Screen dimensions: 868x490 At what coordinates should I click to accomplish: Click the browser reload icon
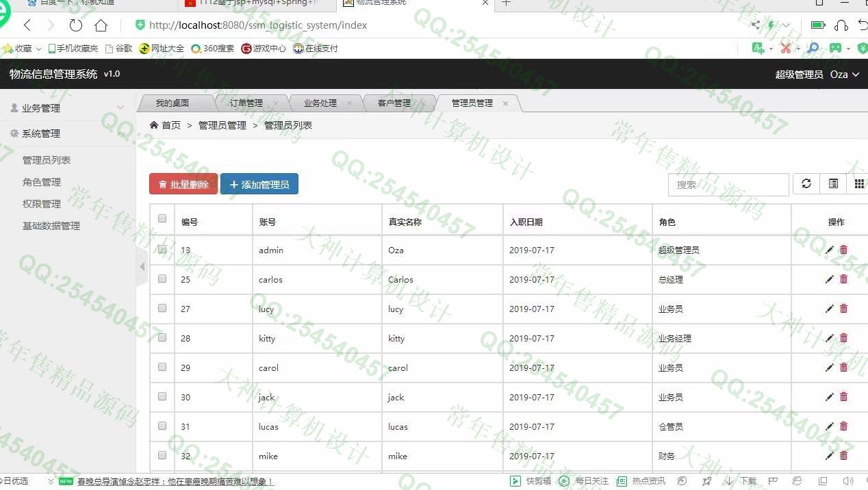coord(76,25)
